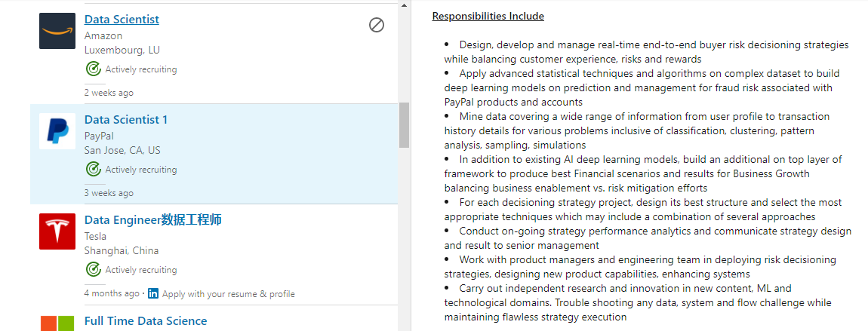The width and height of the screenshot is (868, 331).
Task: Click Amazon's actively recruiting target icon
Action: pyautogui.click(x=93, y=69)
